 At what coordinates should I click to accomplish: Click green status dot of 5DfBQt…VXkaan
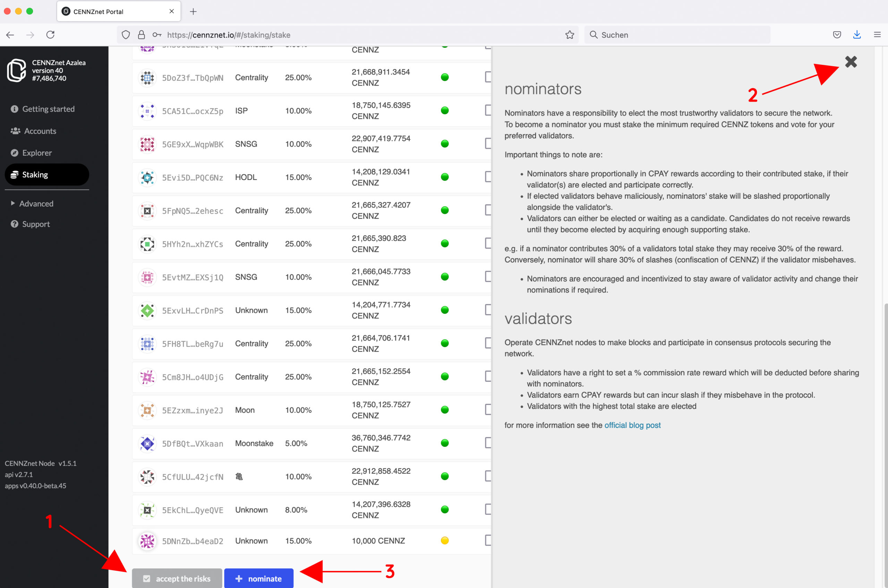pyautogui.click(x=445, y=443)
